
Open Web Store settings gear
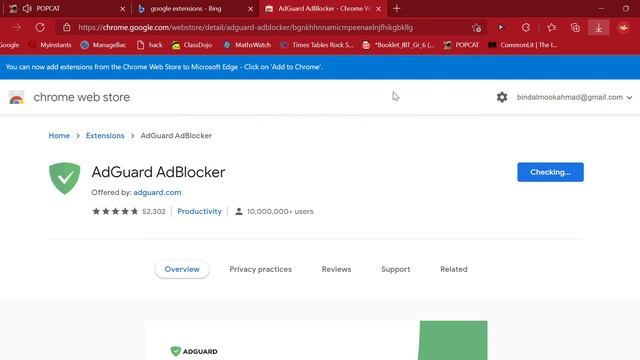click(x=502, y=97)
